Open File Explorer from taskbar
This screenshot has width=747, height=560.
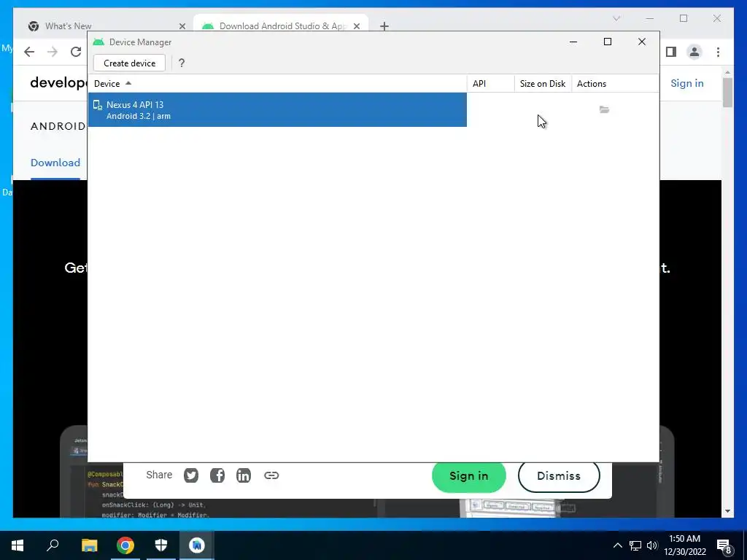89,545
